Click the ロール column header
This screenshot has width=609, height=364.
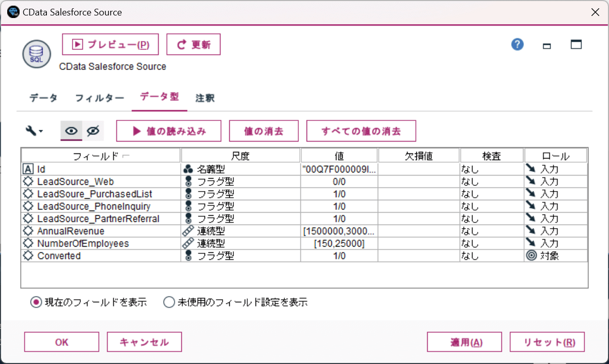[555, 156]
